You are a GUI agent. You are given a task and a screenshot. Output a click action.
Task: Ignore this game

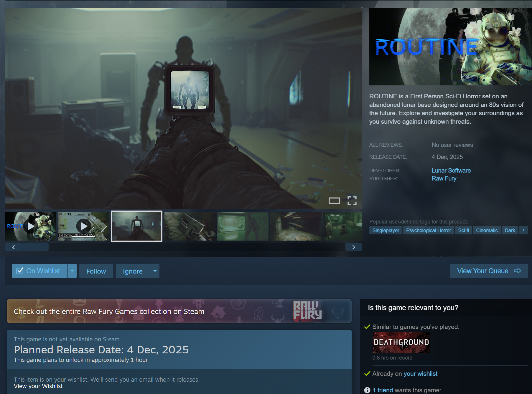pyautogui.click(x=133, y=271)
